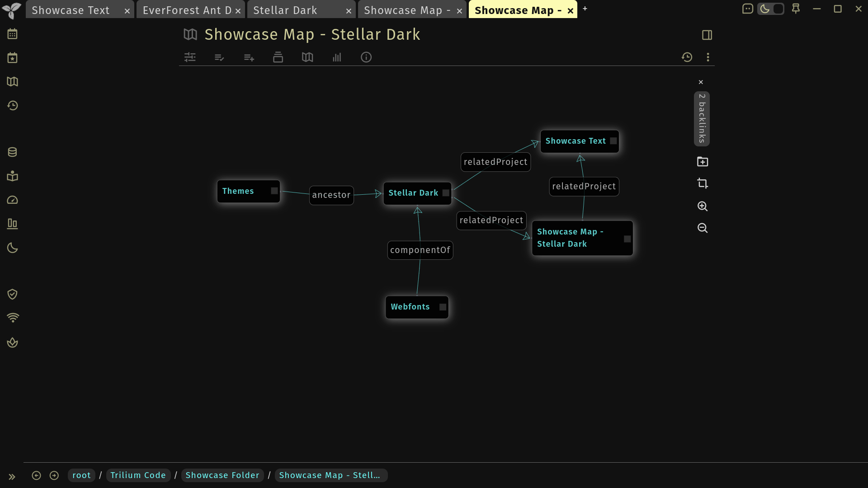The image size is (868, 488).
Task: Click the chat bubble icon in the title bar
Action: (748, 9)
